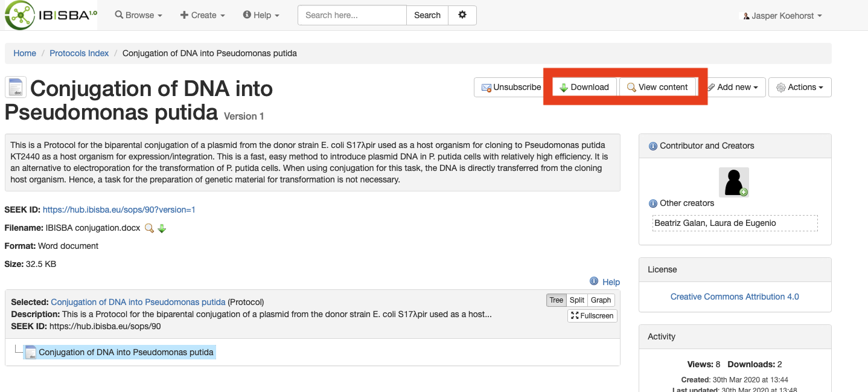The height and width of the screenshot is (392, 868).
Task: Open Creative Commons Attribution 4.0 link
Action: [x=735, y=297]
